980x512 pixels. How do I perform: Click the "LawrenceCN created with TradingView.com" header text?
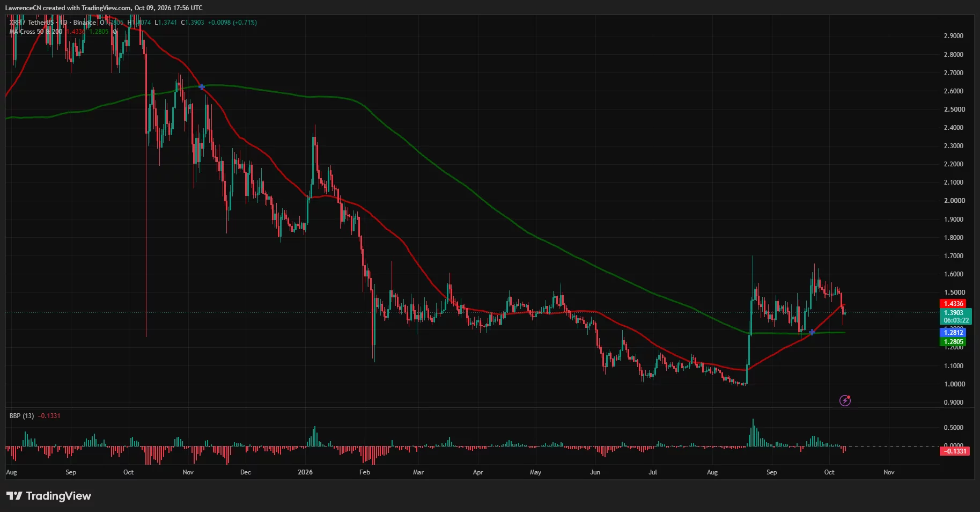[68, 8]
